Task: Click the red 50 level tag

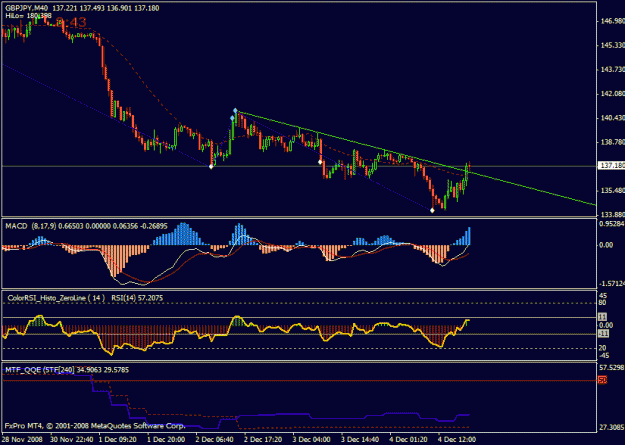Action: [603, 380]
